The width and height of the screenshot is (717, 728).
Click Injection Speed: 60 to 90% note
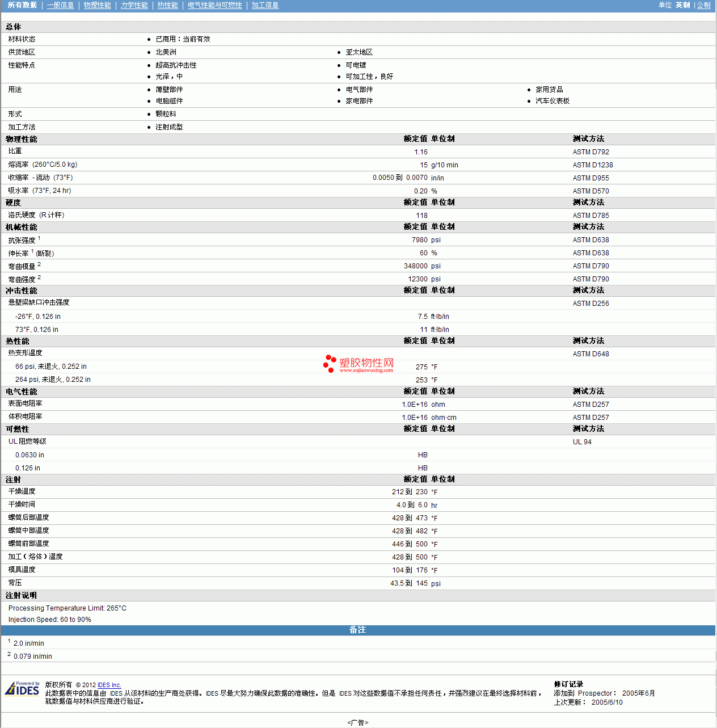tap(50, 620)
